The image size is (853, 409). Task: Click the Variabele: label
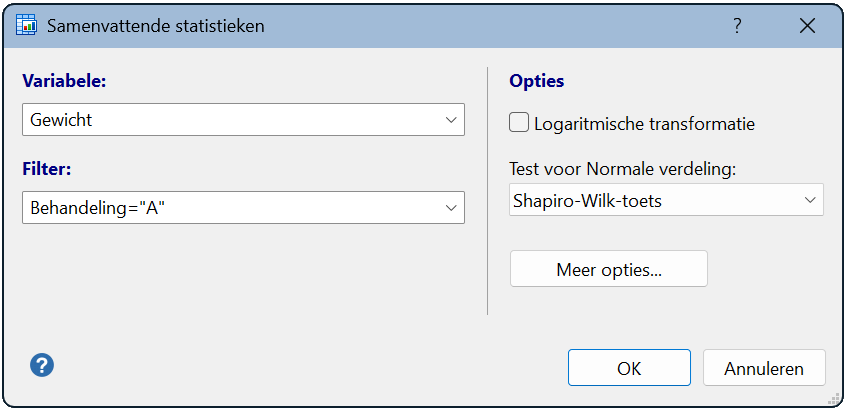[64, 80]
